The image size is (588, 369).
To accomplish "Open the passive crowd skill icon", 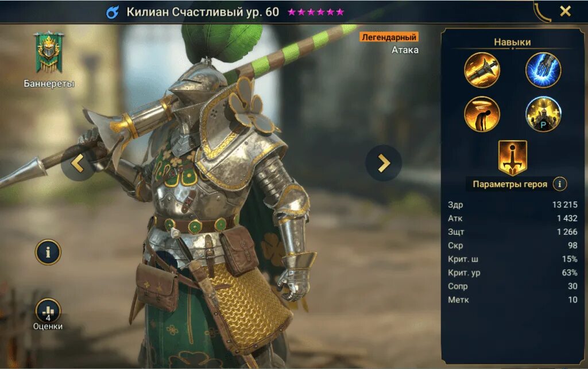I will pos(543,114).
